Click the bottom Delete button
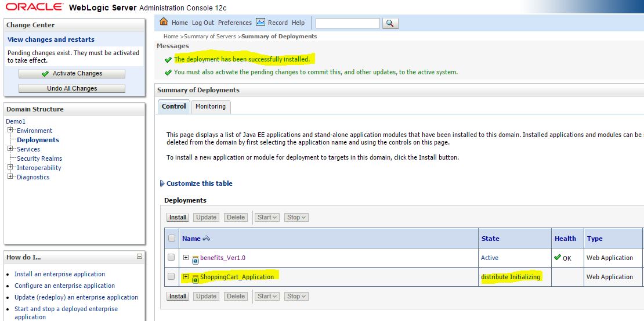Image resolution: width=644 pixels, height=321 pixels. click(x=236, y=296)
